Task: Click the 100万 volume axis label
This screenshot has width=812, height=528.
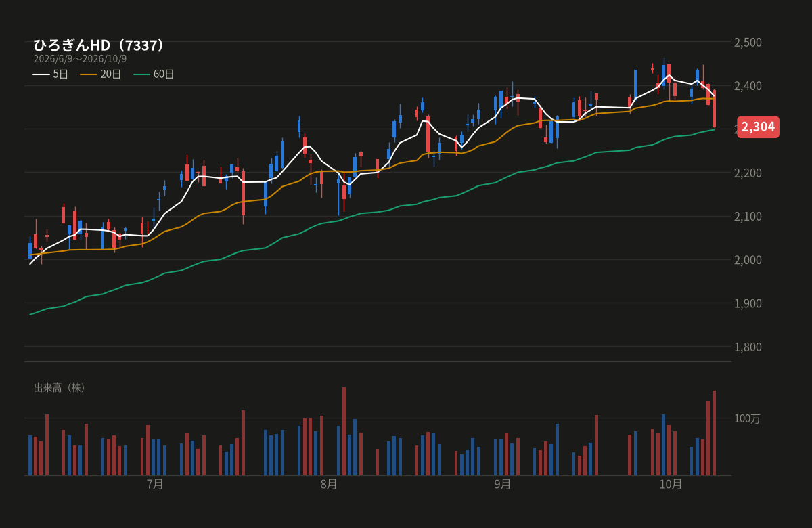Action: (748, 418)
